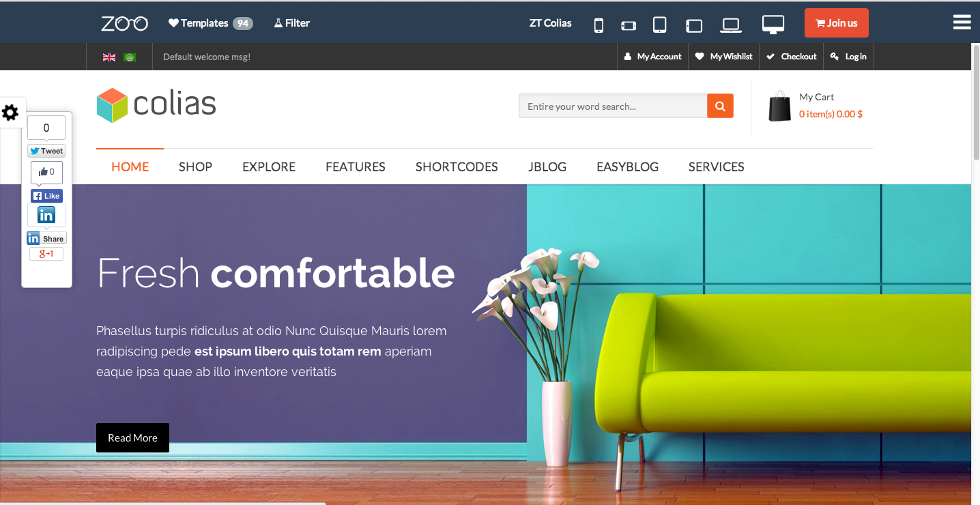Select the mobile phone portrait preview icon
This screenshot has width=980, height=505.
coord(599,25)
